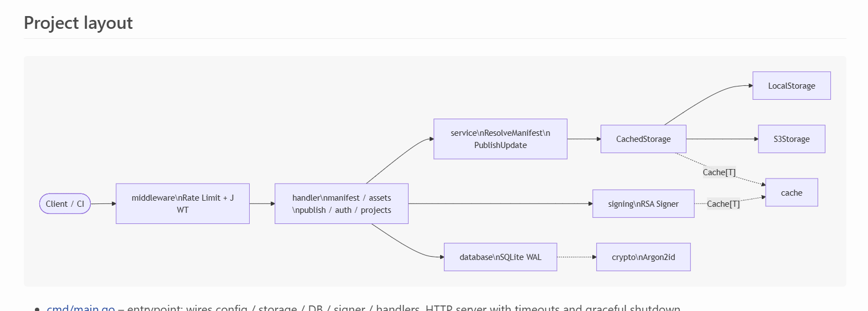Click the arrow between middleware and handler
Screen dimensions: 868x311
tap(262, 203)
